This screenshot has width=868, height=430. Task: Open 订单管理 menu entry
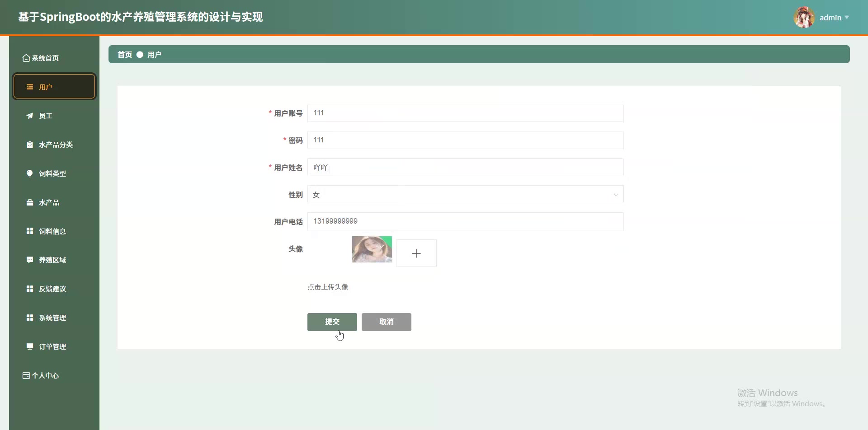point(54,346)
